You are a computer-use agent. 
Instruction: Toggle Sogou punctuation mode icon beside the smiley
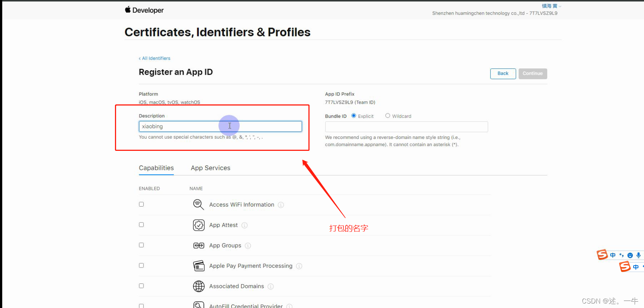click(621, 255)
